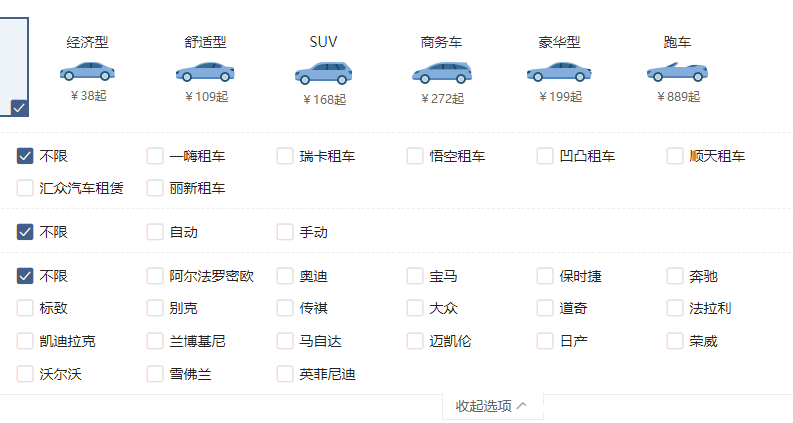
Task: Pick the 跑车 convertible icon
Action: tap(677, 72)
